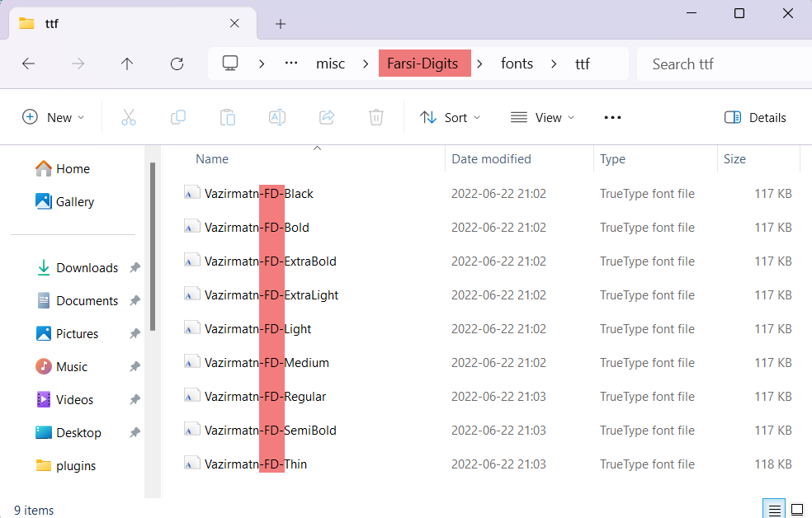Screen dimensions: 812x518
Task: Open the Downloads quick access folder
Action: 78,267
